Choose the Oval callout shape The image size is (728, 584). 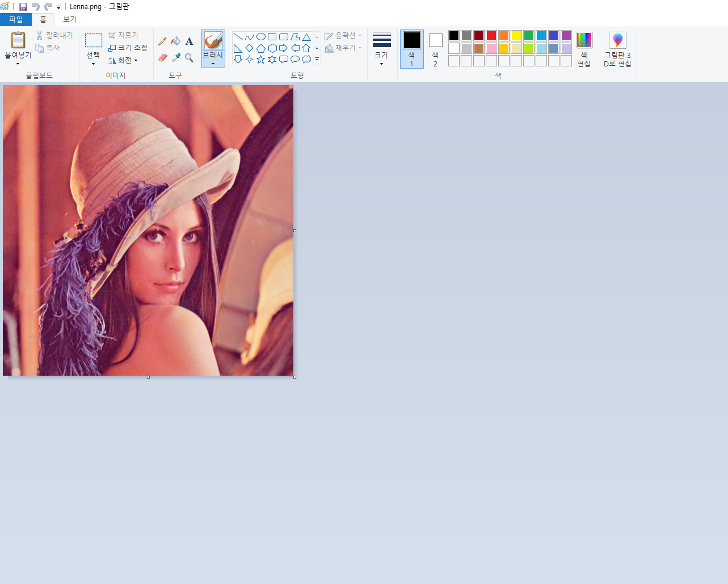tap(295, 59)
